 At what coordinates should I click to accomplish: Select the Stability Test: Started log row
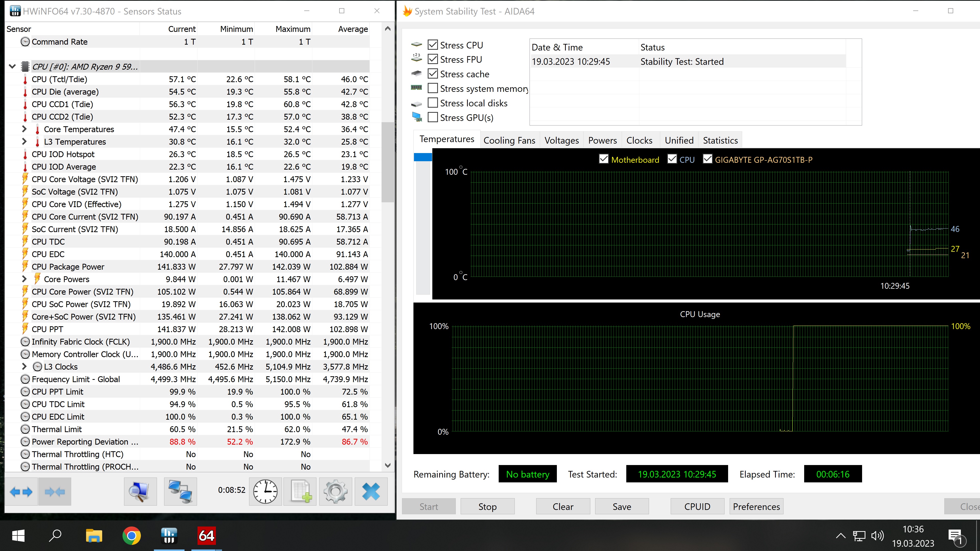coord(688,61)
